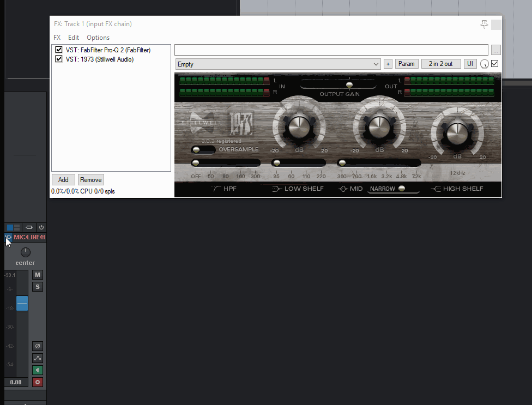This screenshot has width=532, height=405.
Task: Toggle the NARROW mid bandwidth switch
Action: tap(402, 189)
